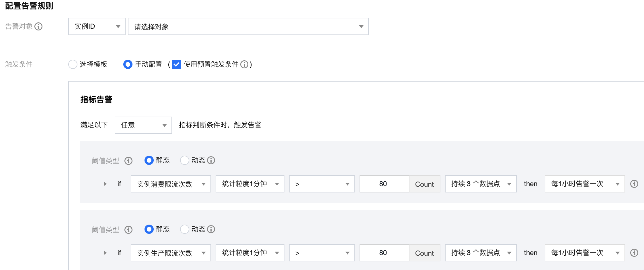Expand the 实例消费限流次数 rule row triangle

point(105,184)
